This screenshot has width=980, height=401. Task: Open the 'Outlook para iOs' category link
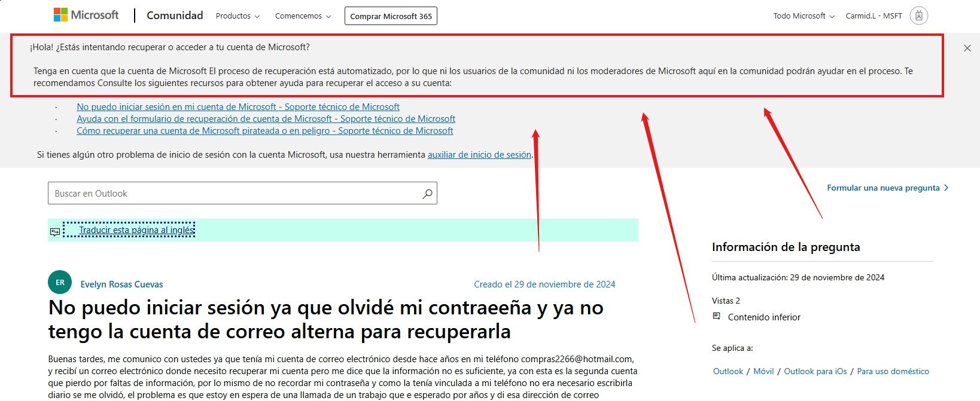pos(815,371)
